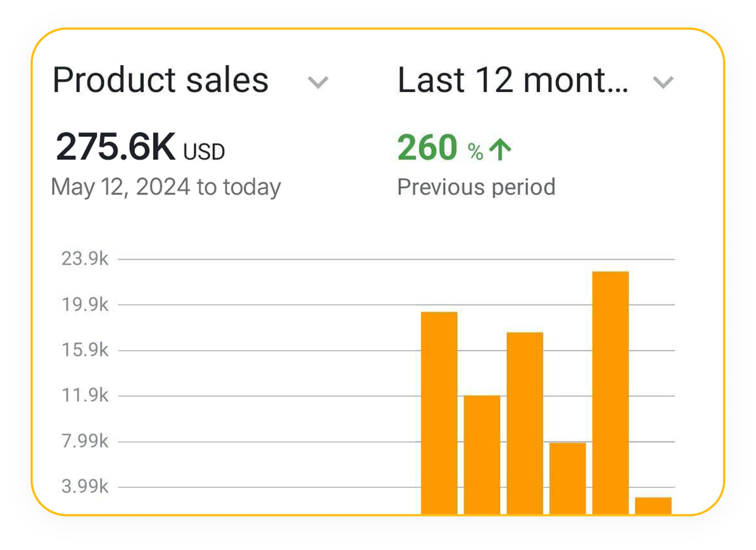Screen dimensions: 756x550
Task: Click the 3.99k axis label
Action: coord(85,486)
